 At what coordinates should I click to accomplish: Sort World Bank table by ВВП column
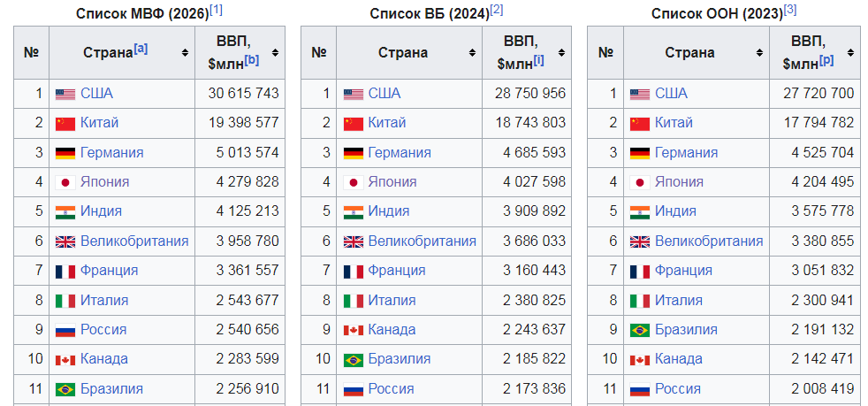click(561, 52)
